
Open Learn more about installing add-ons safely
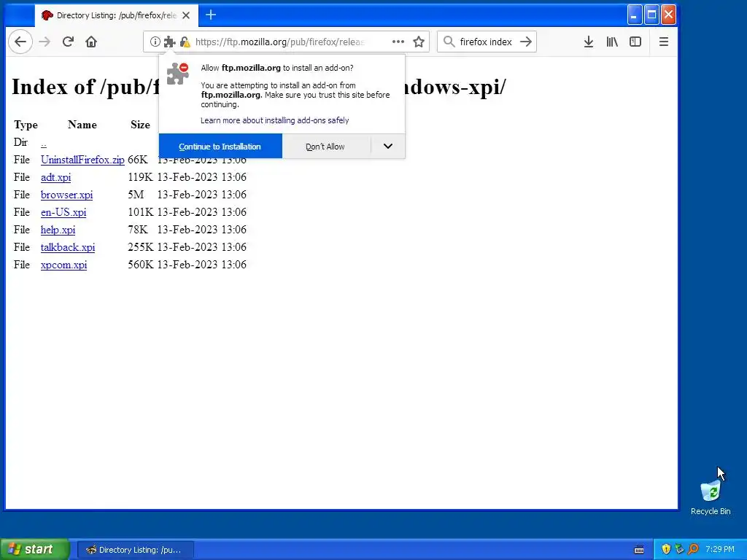(274, 120)
